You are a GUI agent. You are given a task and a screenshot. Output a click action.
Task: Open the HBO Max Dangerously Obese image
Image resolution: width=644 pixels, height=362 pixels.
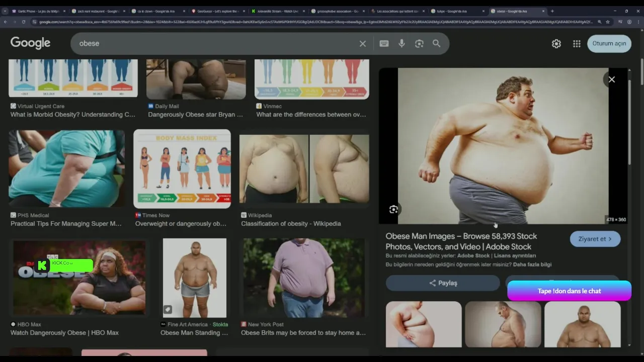[x=79, y=278]
